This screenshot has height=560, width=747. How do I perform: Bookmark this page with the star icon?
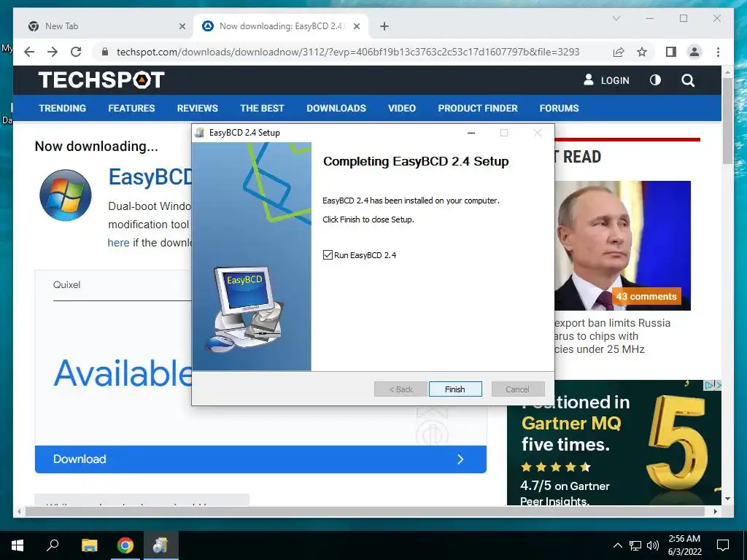[642, 52]
